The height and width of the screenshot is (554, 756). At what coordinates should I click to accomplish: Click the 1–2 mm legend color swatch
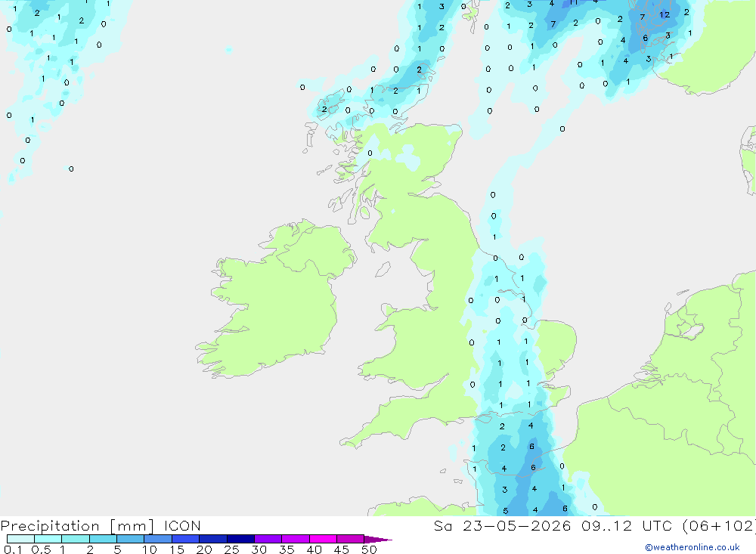[76, 539]
